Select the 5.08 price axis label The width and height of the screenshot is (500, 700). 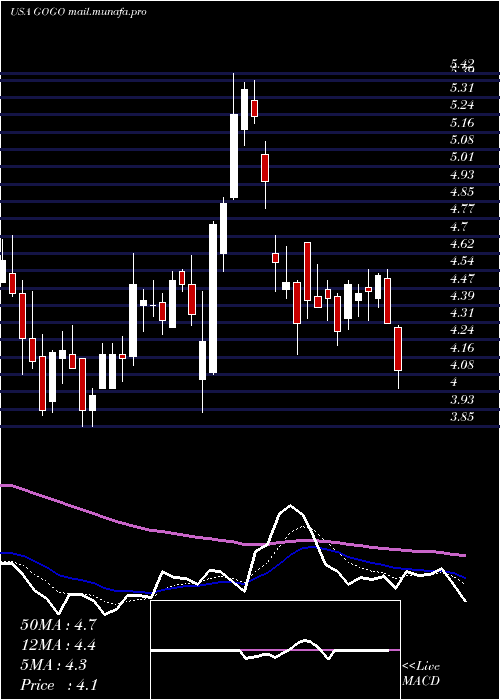coord(462,140)
